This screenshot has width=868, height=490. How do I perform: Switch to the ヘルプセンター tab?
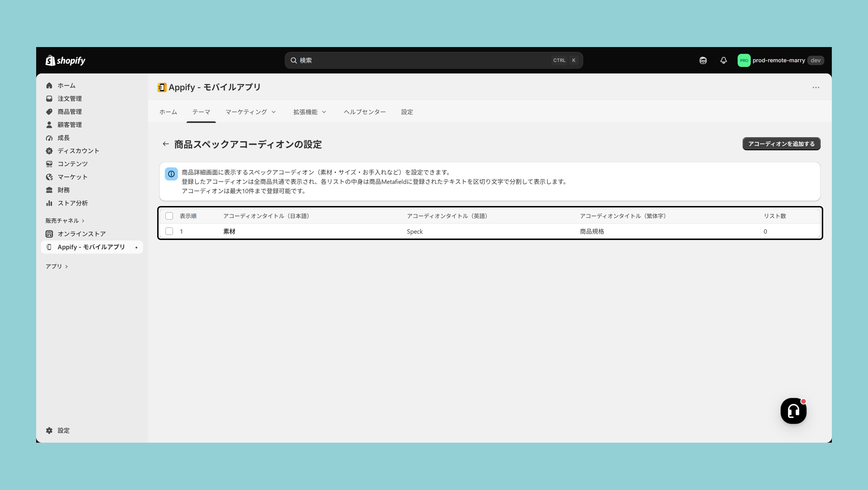pos(364,112)
